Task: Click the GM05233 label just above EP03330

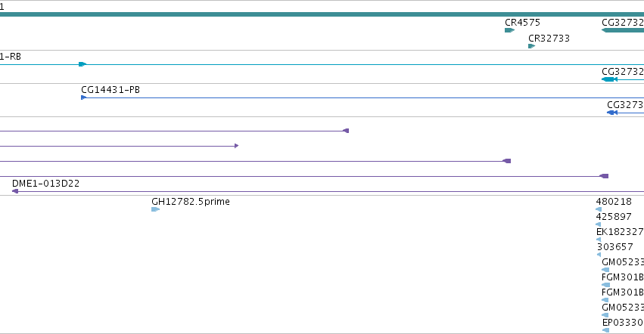Action: click(x=623, y=308)
